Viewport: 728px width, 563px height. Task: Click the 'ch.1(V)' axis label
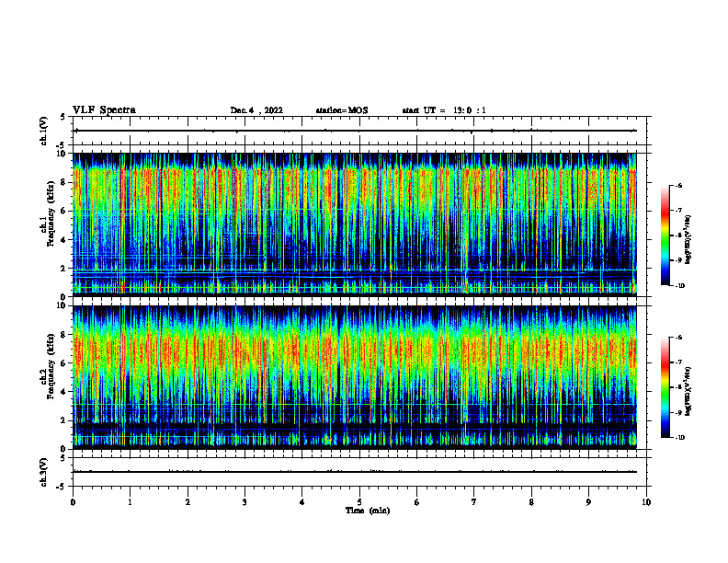[43, 131]
